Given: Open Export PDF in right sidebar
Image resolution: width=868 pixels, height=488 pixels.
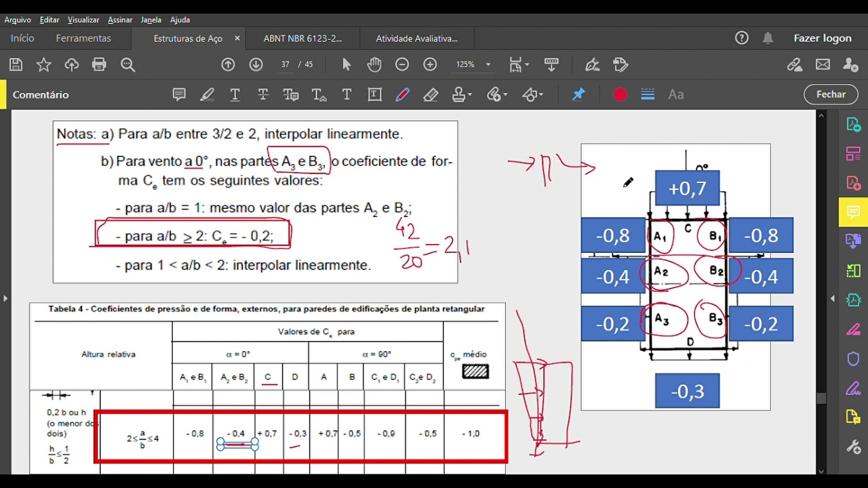Looking at the screenshot, I should 853,125.
